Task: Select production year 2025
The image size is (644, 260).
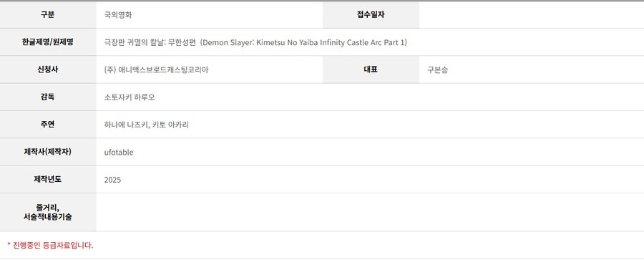Action: pos(112,180)
